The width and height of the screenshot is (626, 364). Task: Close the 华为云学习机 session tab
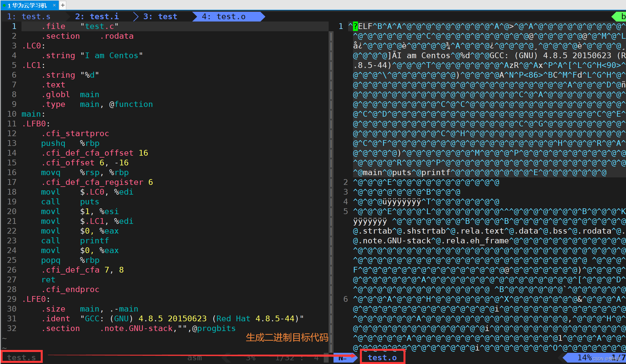click(x=54, y=5)
